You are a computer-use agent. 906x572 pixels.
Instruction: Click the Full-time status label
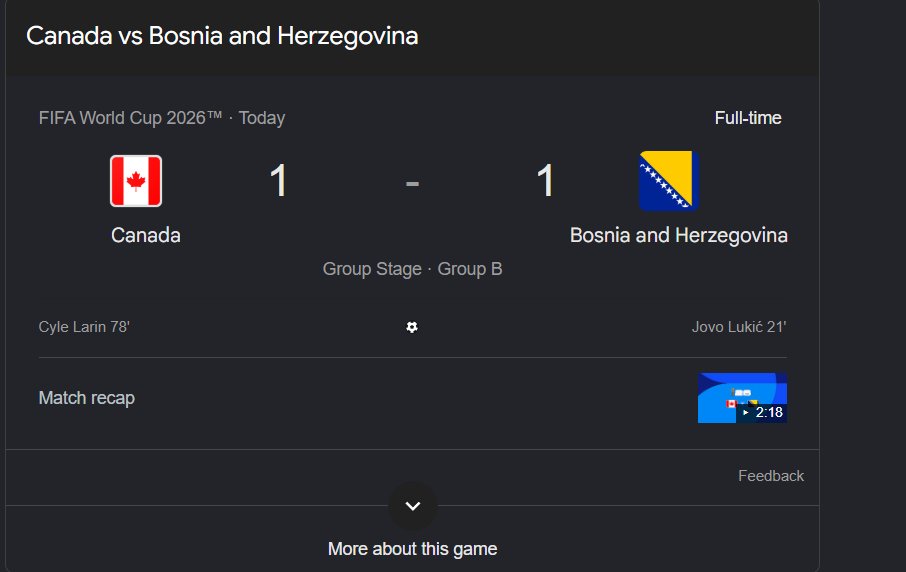(x=748, y=118)
